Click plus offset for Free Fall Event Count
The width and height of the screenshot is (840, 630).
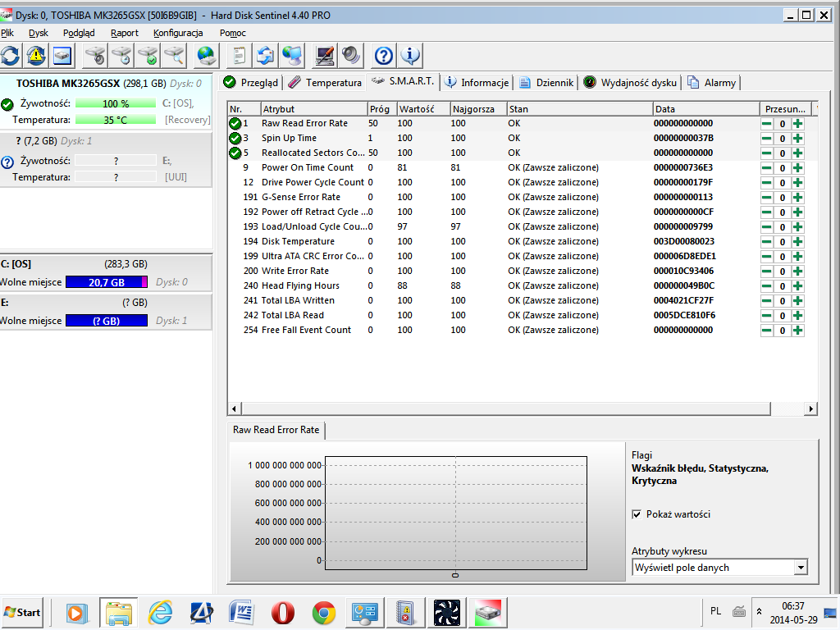point(797,331)
